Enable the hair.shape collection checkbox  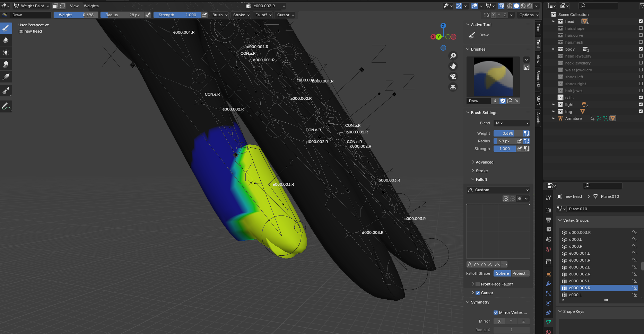point(641,28)
